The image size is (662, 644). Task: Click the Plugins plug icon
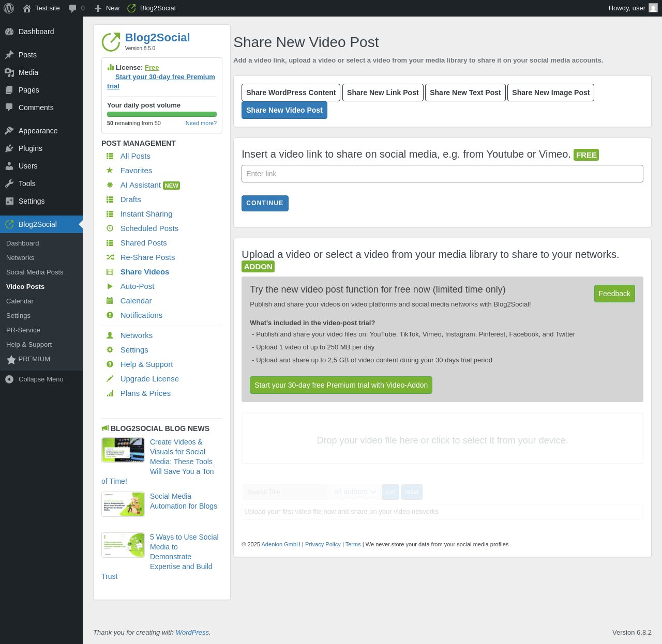(x=9, y=148)
